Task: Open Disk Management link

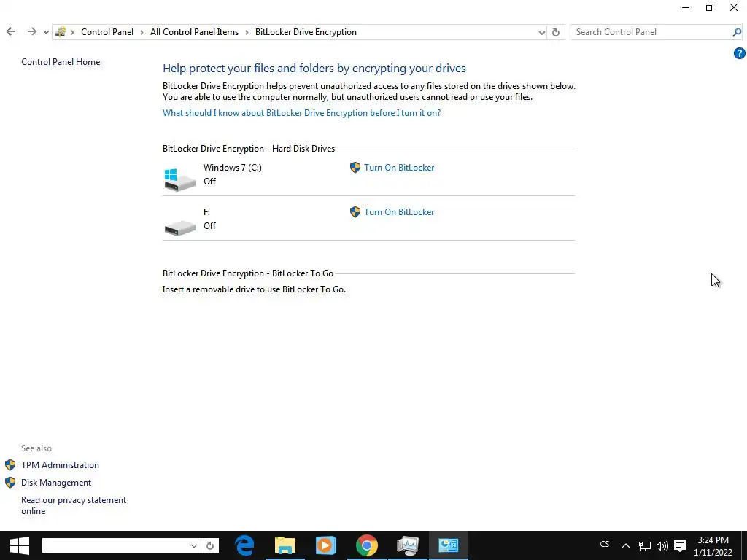Action: [x=56, y=483]
